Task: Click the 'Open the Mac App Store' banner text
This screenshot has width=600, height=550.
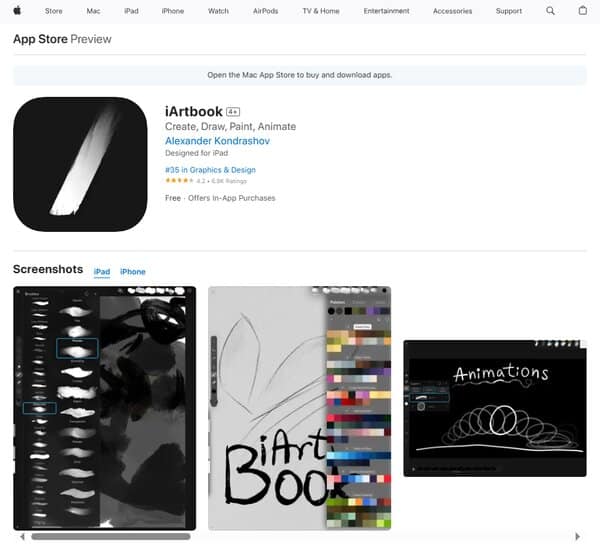Action: pyautogui.click(x=300, y=75)
